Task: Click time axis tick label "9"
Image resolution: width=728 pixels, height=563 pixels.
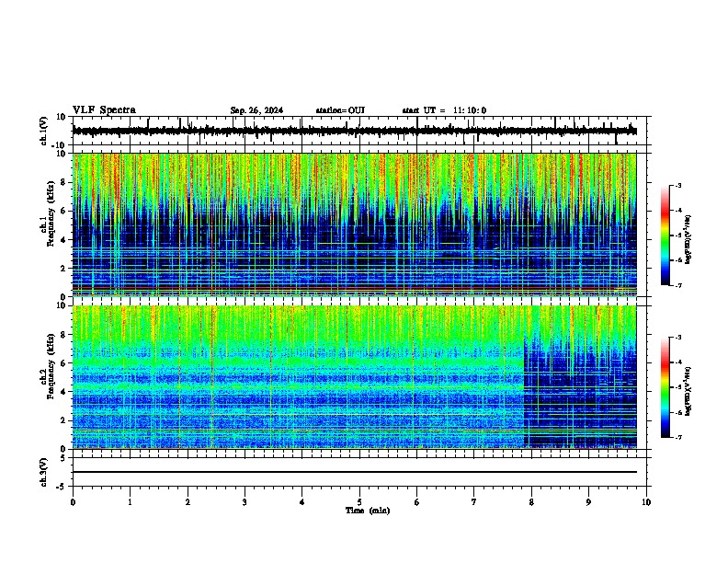Action: (x=588, y=502)
